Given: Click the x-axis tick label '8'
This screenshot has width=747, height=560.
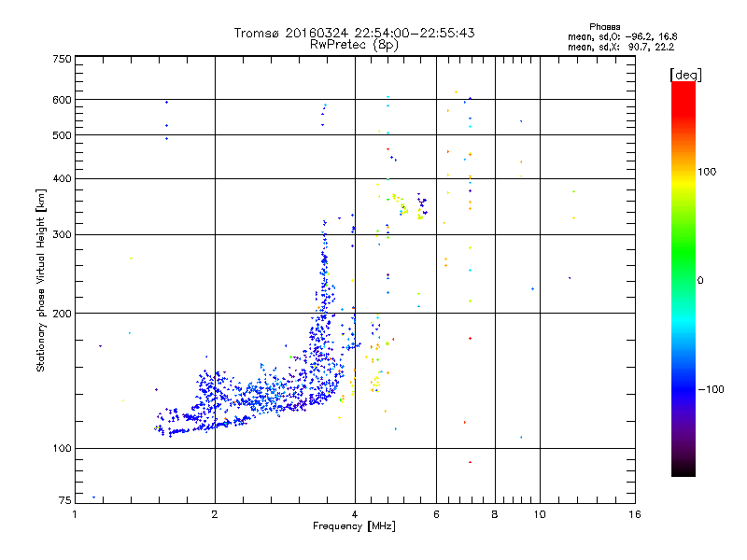Looking at the screenshot, I should click(495, 514).
